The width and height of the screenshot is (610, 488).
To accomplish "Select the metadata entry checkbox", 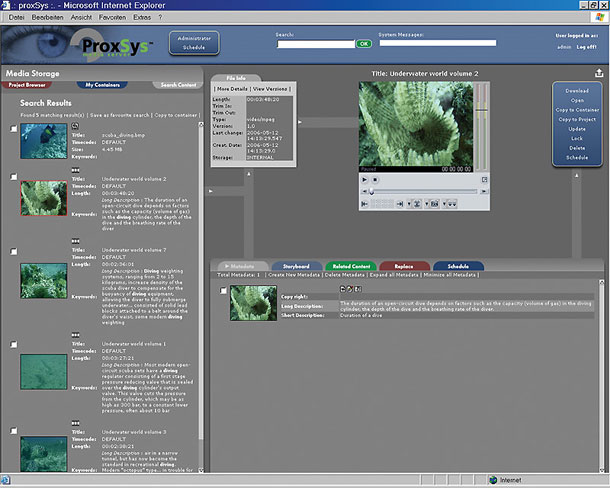I will pyautogui.click(x=222, y=291).
